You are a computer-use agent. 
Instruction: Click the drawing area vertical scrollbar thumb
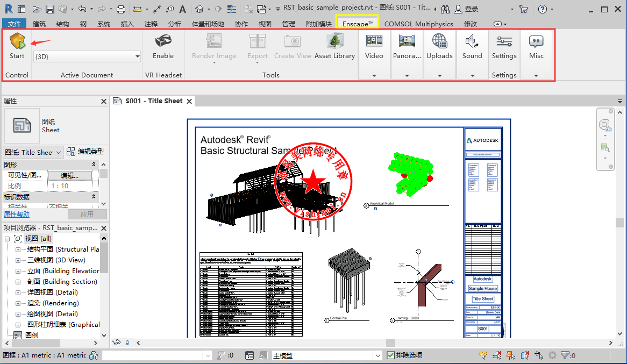pos(619,223)
